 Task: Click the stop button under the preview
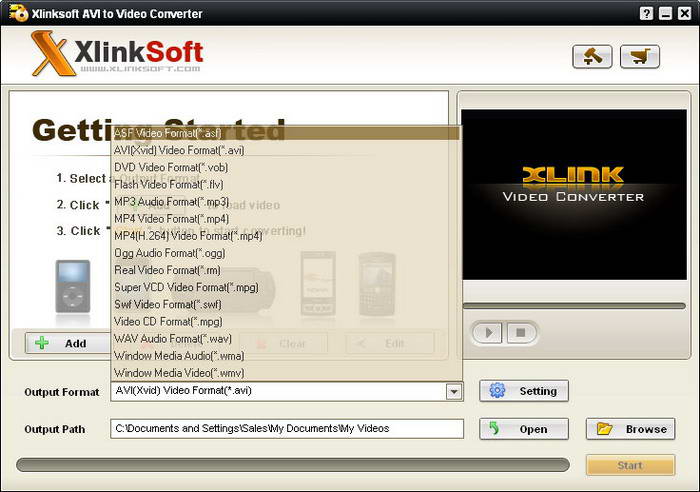click(521, 333)
